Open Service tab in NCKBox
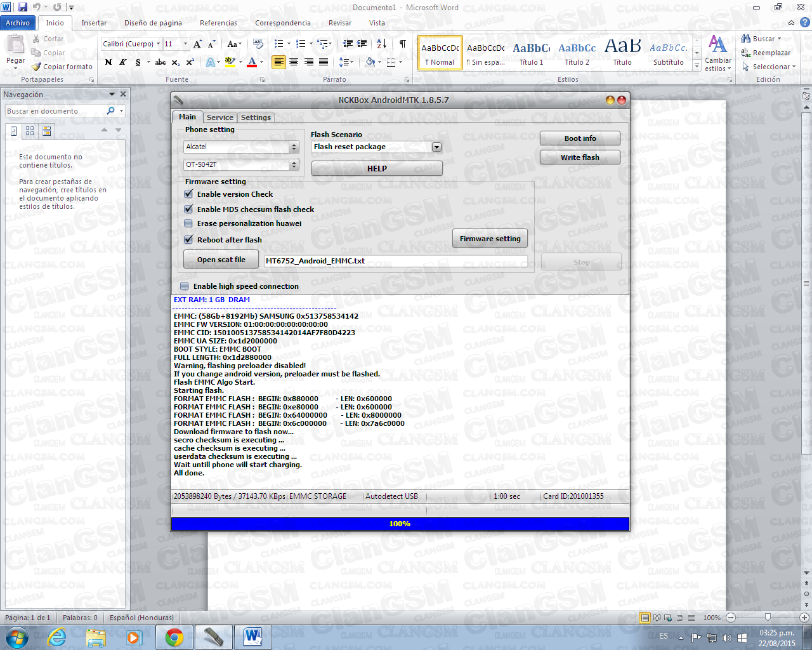This screenshot has width=812, height=650. [219, 117]
